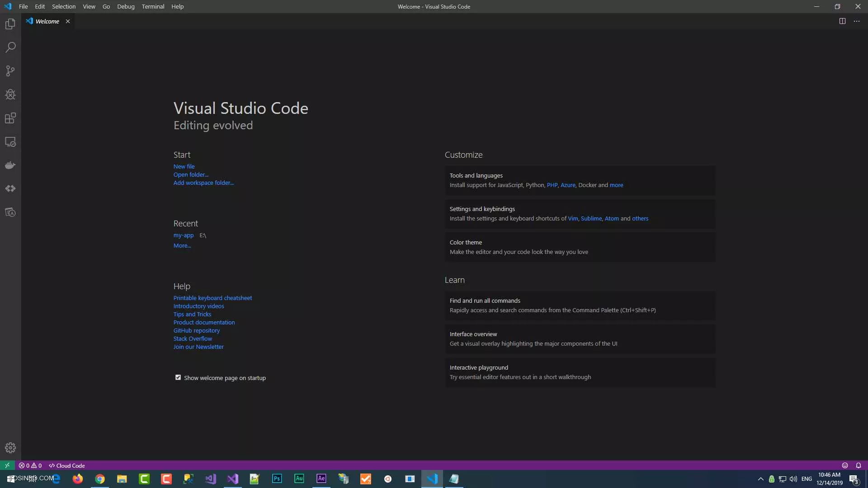Screen dimensions: 868x488
Task: Open the Docker view whale icon
Action: click(x=10, y=165)
